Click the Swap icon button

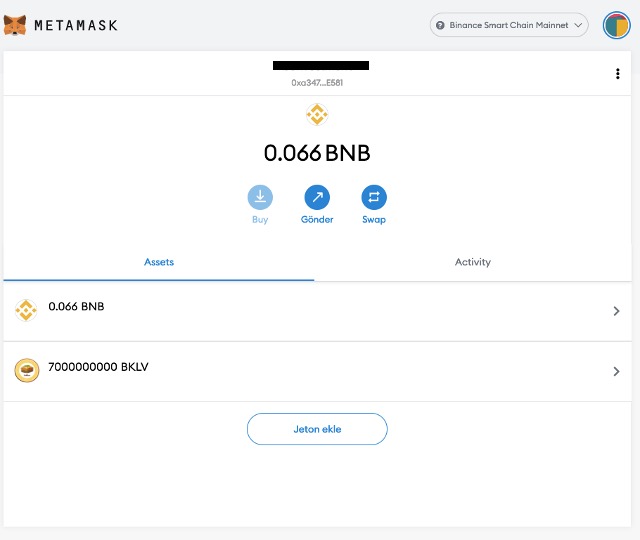(374, 197)
